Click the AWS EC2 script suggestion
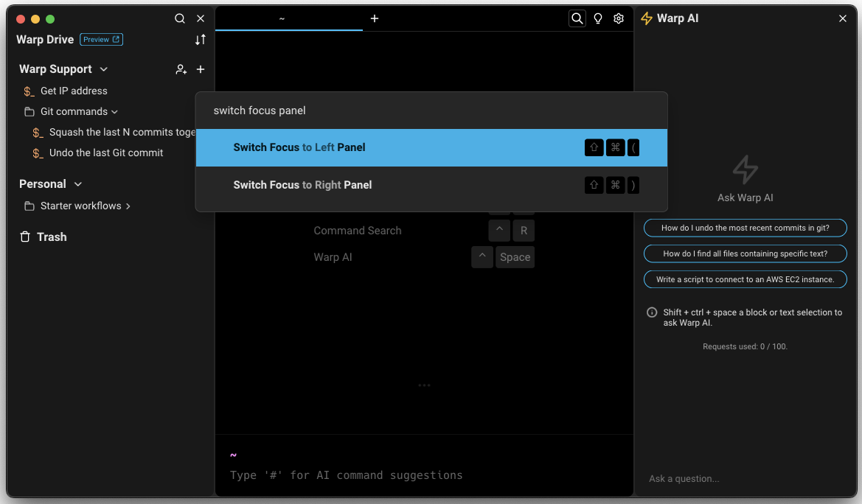The image size is (862, 504). [745, 279]
